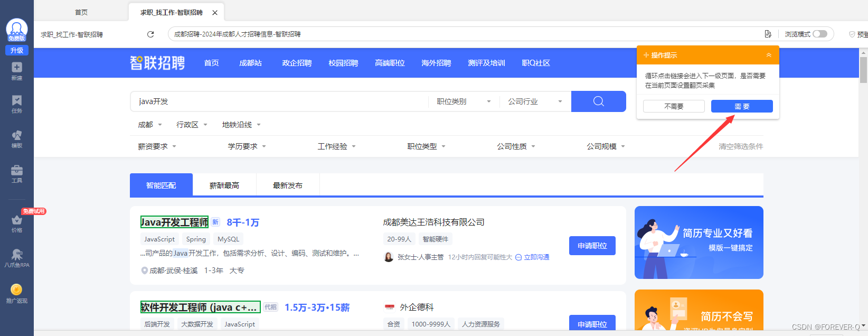Click the 不需要 button in prompt
This screenshot has width=868, height=336.
point(674,106)
